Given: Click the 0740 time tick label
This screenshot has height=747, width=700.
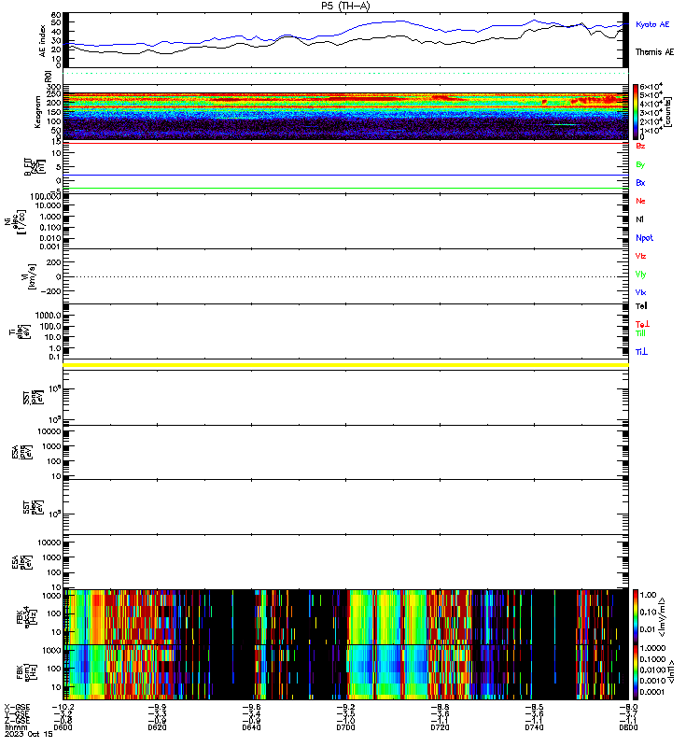Looking at the screenshot, I should click(534, 727).
